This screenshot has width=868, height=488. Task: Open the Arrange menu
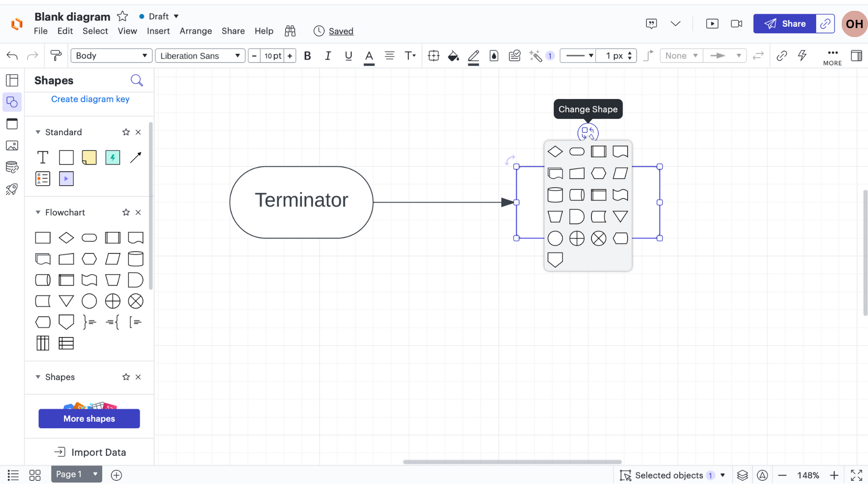click(x=195, y=31)
